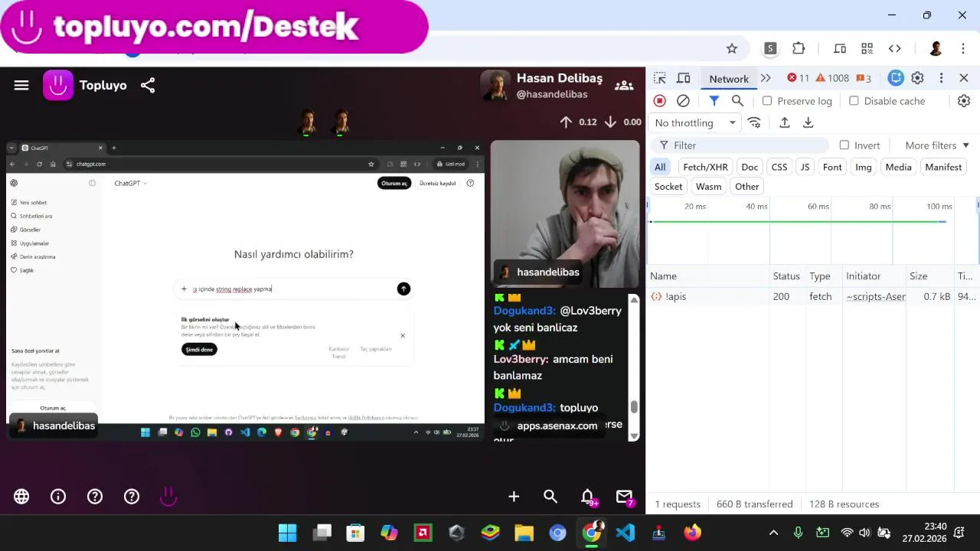Enable the Preserve log checkbox
Viewport: 980px width, 551px height.
[x=767, y=101]
